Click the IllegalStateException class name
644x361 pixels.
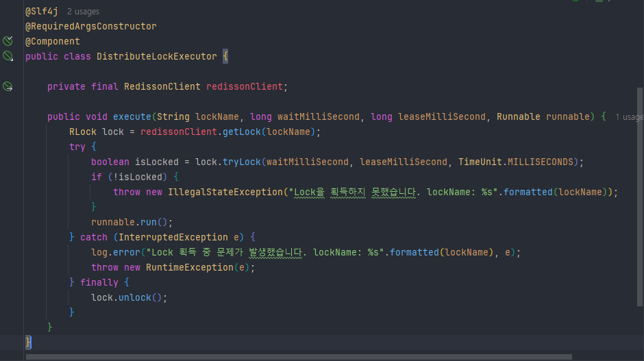click(x=225, y=192)
